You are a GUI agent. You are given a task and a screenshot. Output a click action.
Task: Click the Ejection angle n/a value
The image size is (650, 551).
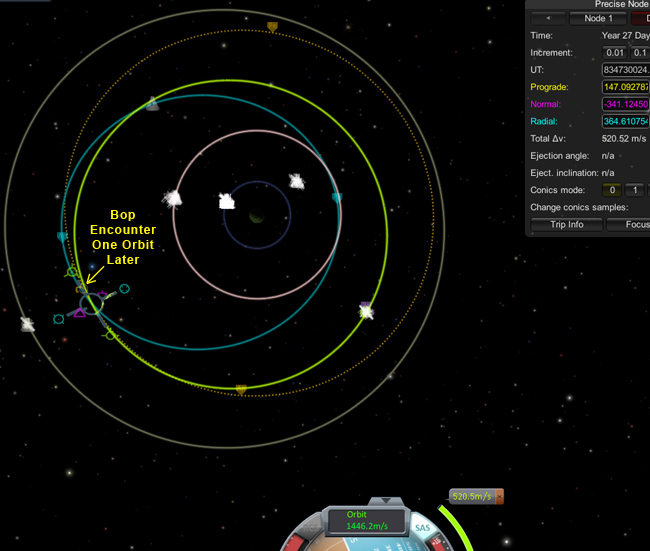pos(608,156)
